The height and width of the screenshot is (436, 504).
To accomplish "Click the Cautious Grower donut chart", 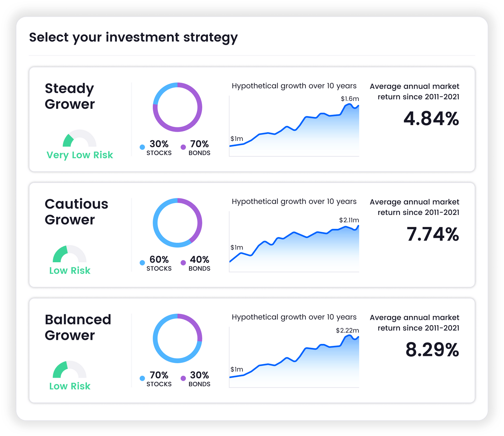I will click(x=178, y=223).
